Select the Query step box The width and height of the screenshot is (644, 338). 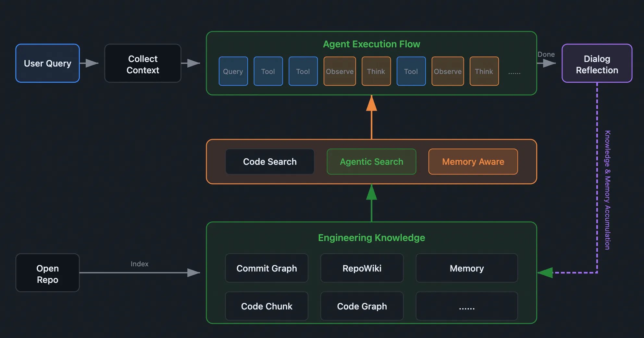[233, 71]
